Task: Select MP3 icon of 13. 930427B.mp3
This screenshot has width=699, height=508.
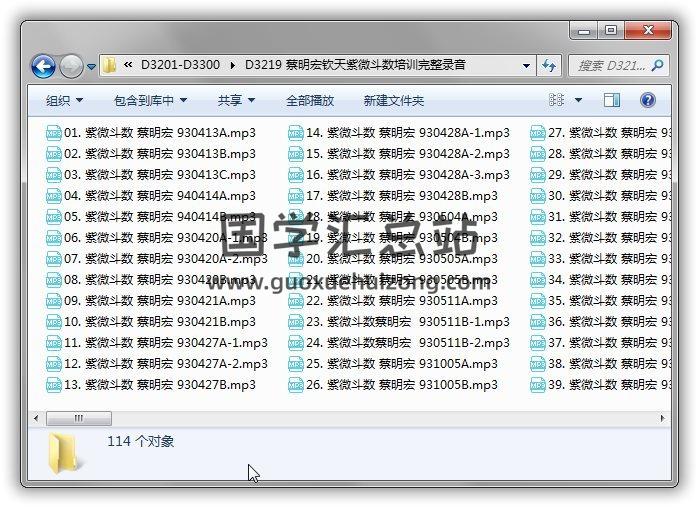Action: point(53,385)
